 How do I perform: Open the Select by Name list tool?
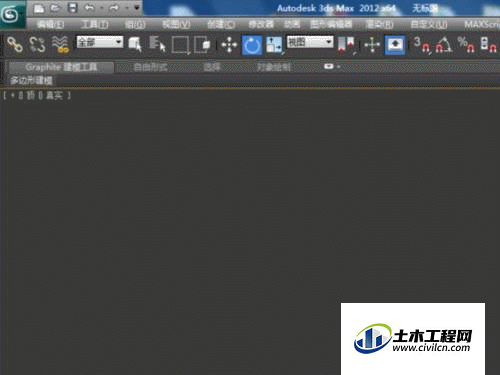click(x=157, y=45)
